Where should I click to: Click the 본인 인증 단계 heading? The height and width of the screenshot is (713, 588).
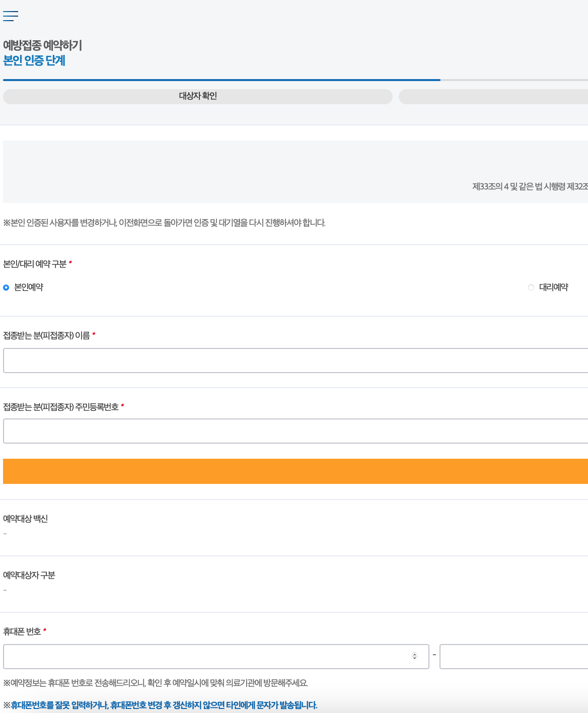(x=34, y=60)
